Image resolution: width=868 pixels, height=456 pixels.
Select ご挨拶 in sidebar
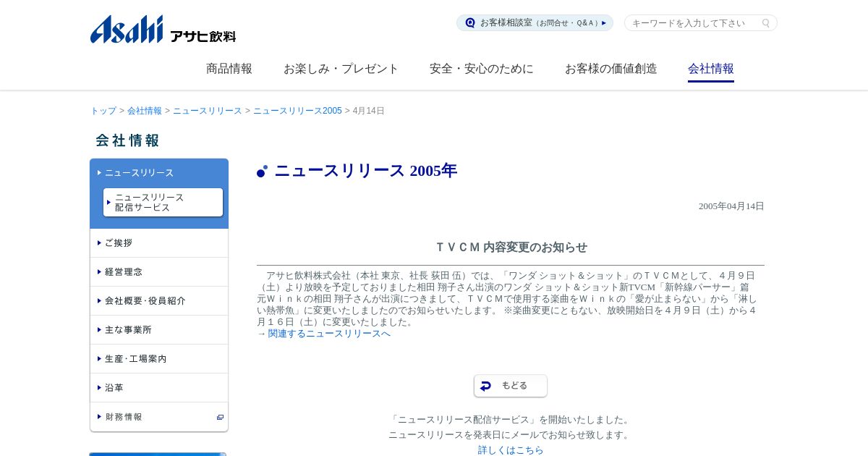pyautogui.click(x=159, y=243)
